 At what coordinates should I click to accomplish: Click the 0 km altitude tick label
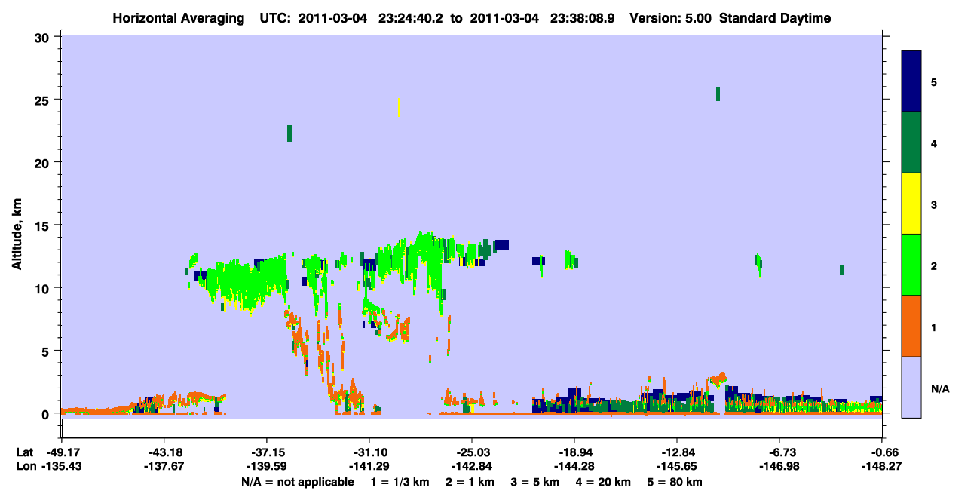[x=47, y=414]
